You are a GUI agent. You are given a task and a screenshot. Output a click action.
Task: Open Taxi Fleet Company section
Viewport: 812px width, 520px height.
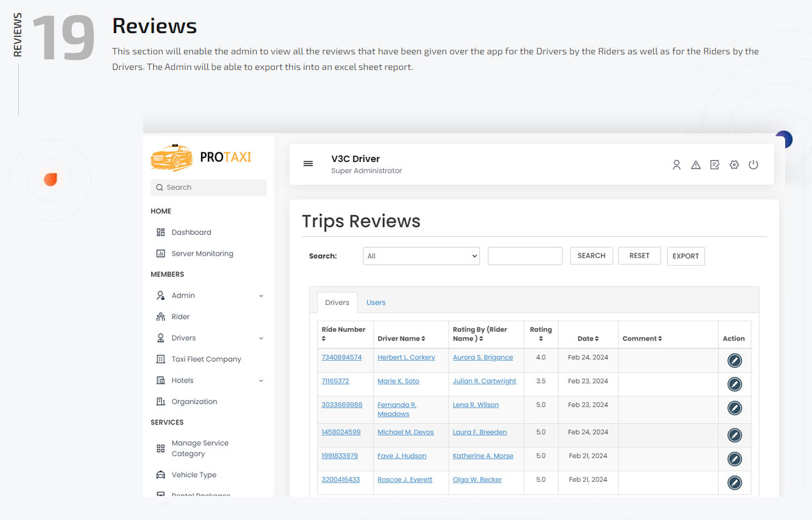pos(205,359)
